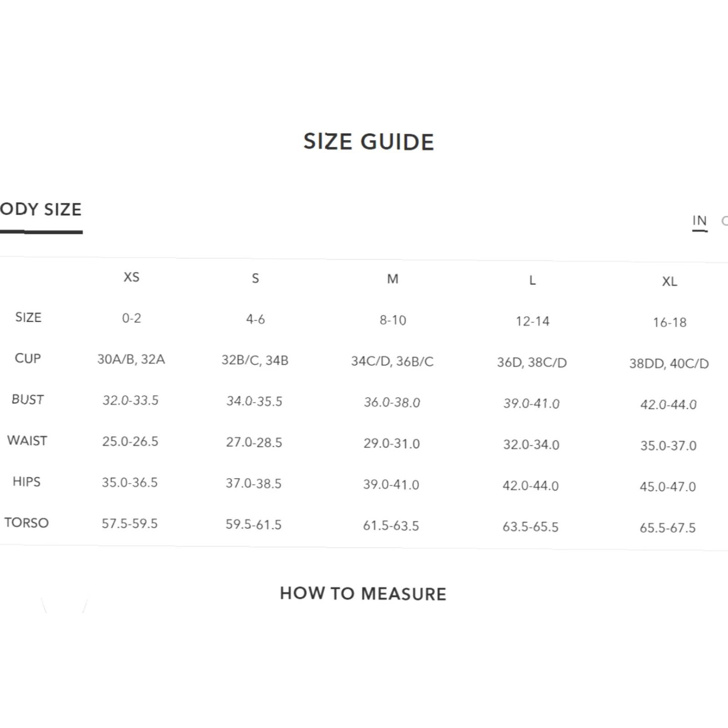728x728 pixels.
Task: Click the 37.0-38.5 hips cell
Action: 253,483
